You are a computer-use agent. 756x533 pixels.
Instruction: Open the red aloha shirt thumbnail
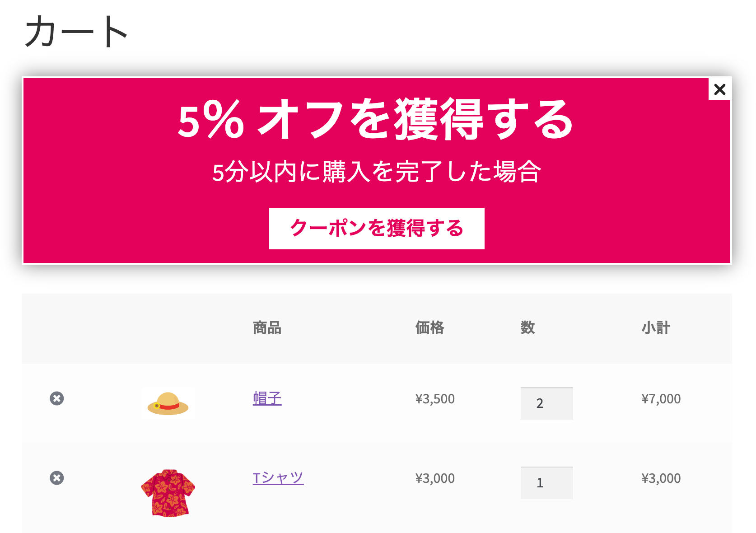(168, 493)
